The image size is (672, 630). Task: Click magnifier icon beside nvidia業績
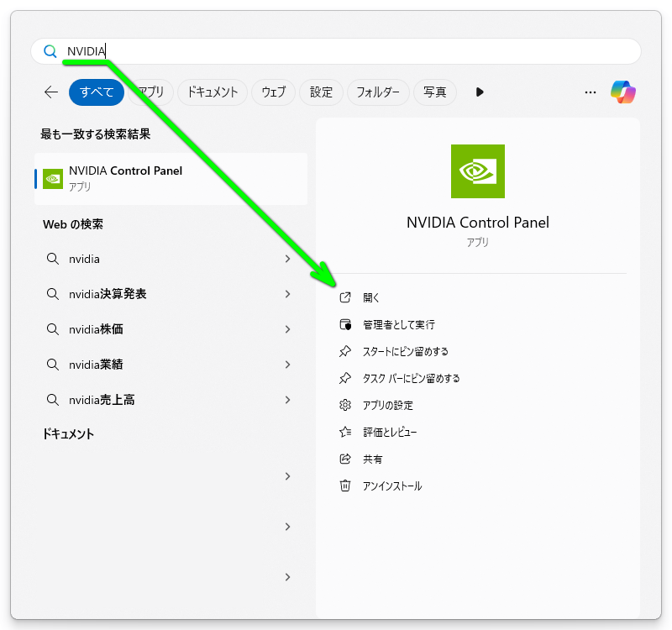coord(53,365)
